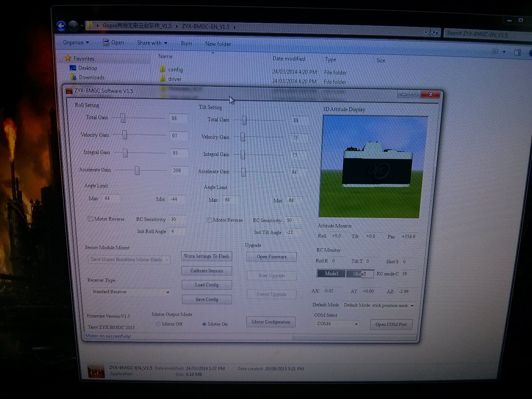Click the Tilt Angle Limit Max field
Viewport: 532px width, 399px height.
click(x=231, y=200)
